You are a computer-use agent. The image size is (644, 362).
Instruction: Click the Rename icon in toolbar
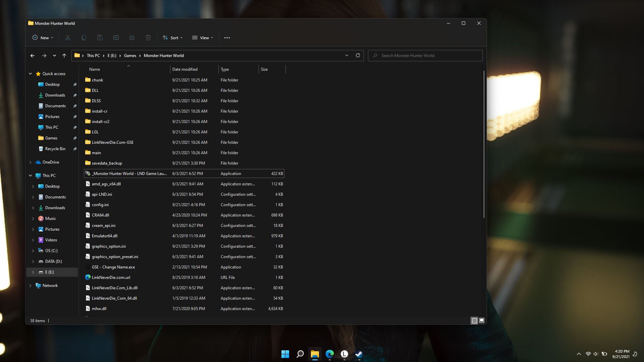116,38
